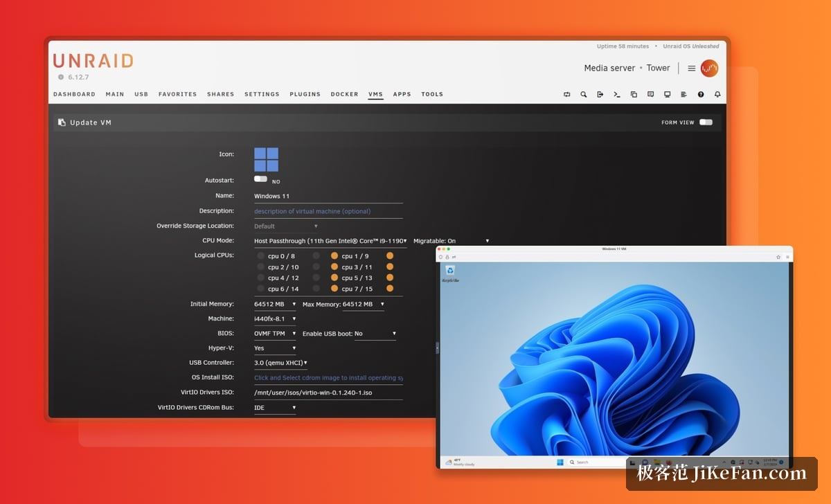Viewport: 831px width, 504px height.
Task: Switch to the Main tab
Action: [115, 94]
